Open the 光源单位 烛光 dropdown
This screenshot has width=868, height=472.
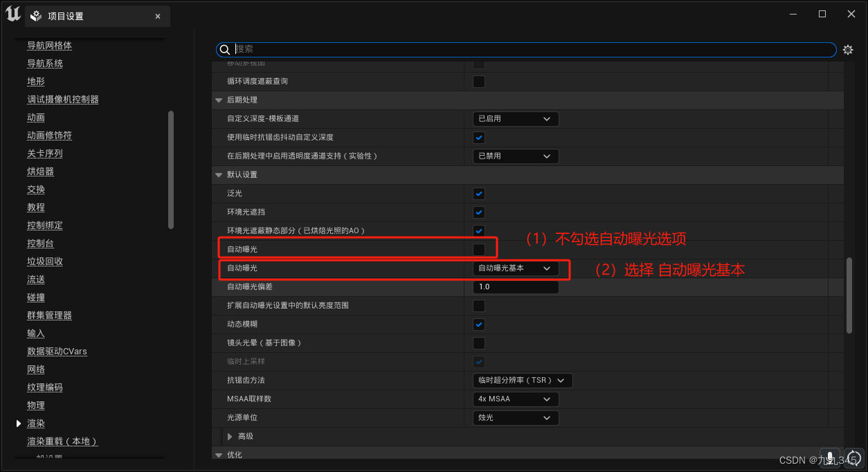tap(515, 418)
